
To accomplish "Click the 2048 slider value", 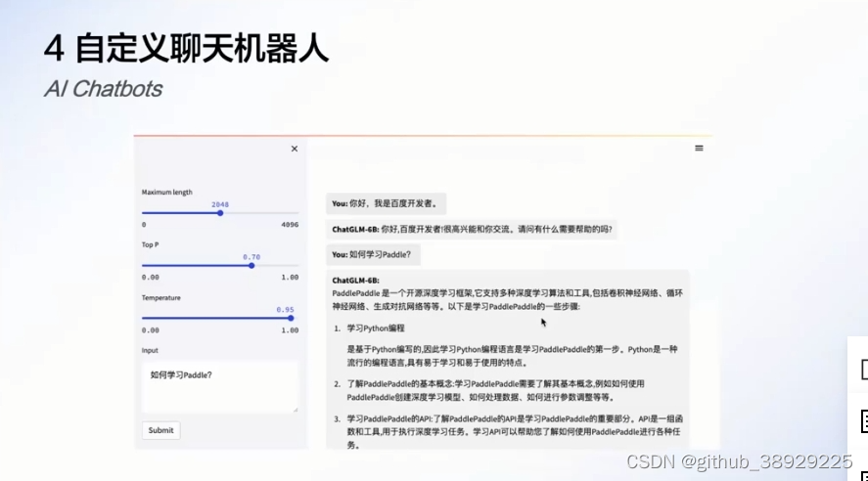I will [220, 204].
